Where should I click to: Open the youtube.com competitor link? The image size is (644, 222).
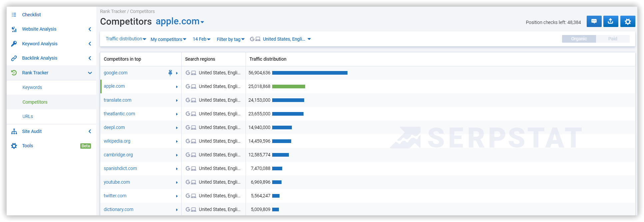[x=117, y=182]
